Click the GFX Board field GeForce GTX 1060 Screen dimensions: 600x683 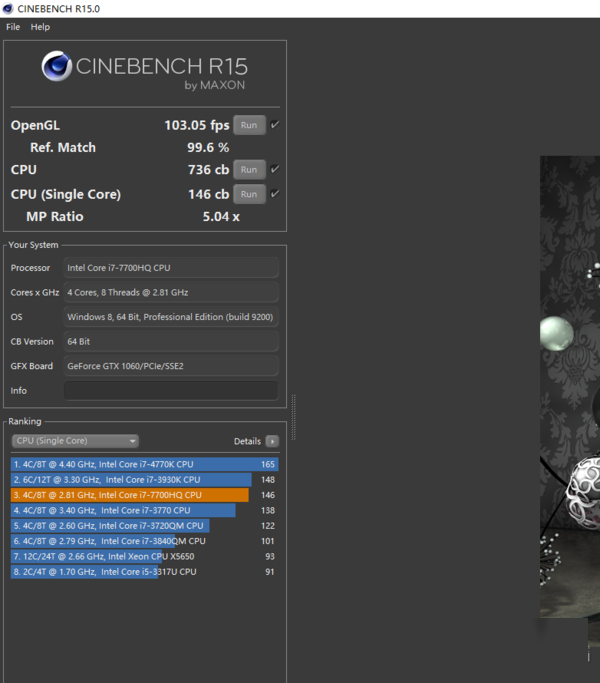tap(171, 366)
